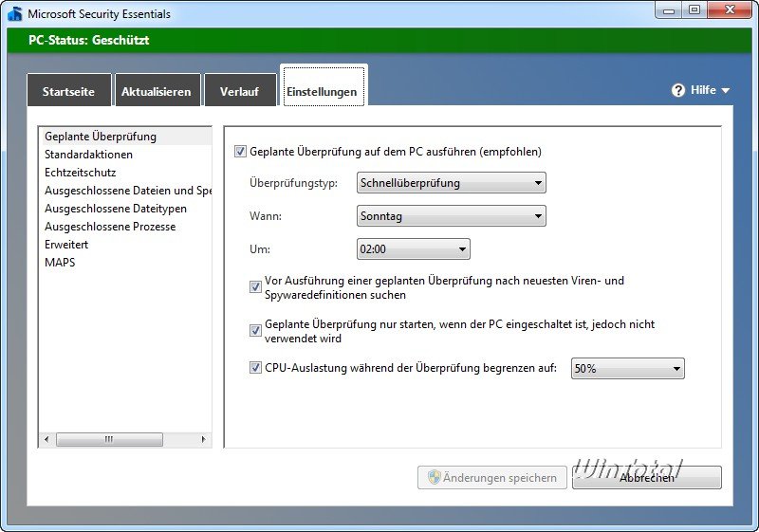Select the Einstellungen tab
The image size is (759, 532).
(323, 87)
